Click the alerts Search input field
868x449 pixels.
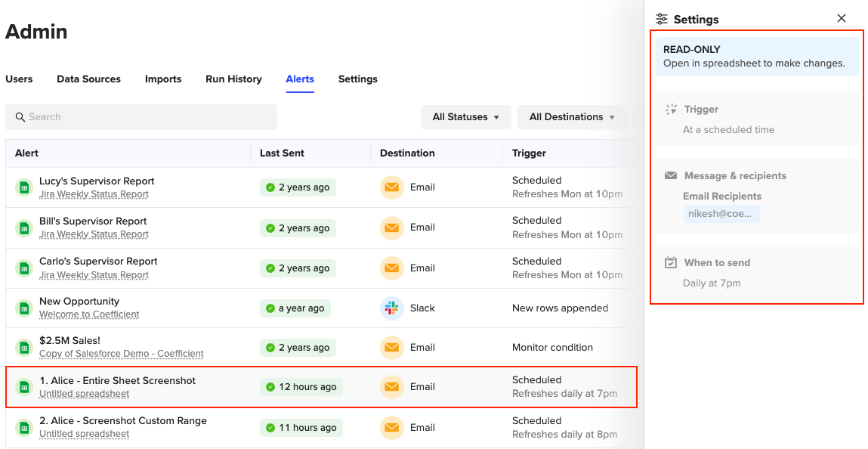(141, 117)
